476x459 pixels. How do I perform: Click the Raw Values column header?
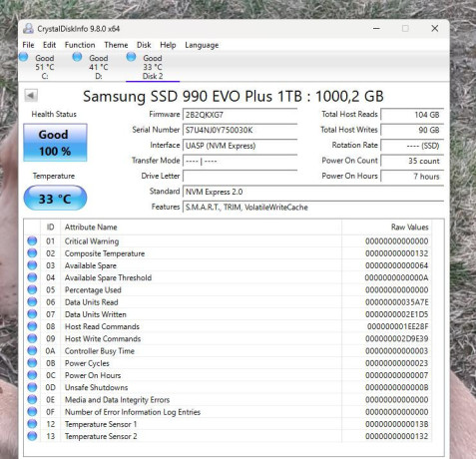coord(386,228)
